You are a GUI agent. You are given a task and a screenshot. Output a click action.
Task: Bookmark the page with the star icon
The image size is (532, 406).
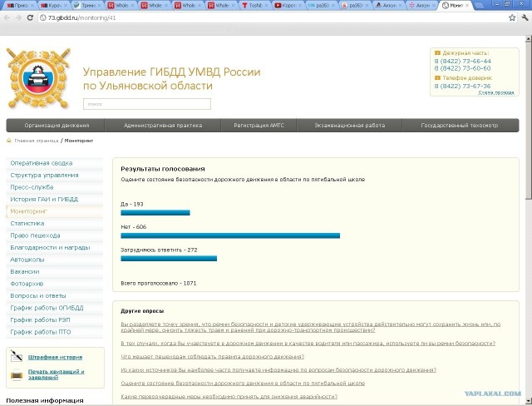pyautogui.click(x=508, y=17)
